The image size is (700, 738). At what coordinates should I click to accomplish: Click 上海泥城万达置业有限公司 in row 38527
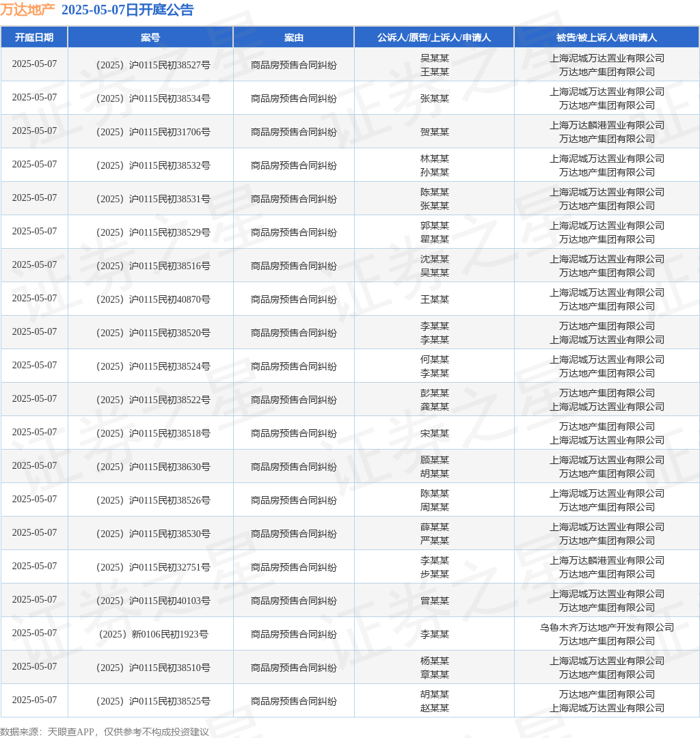point(607,58)
